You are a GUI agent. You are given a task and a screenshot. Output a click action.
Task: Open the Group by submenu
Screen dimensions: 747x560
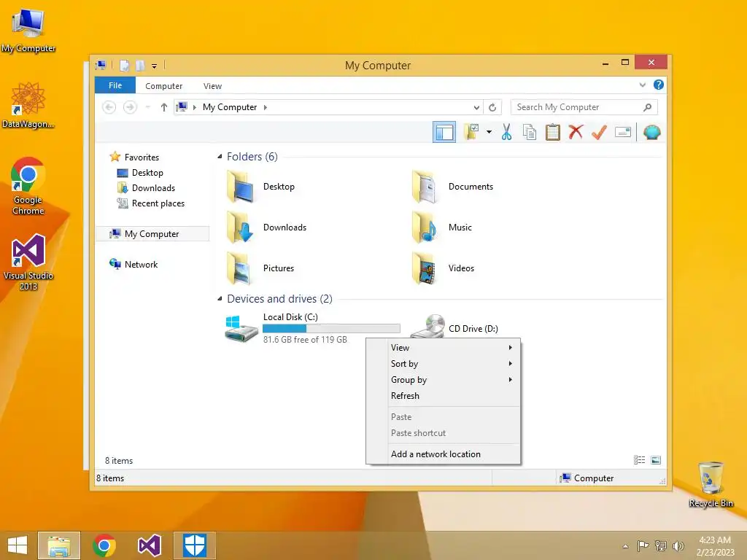pyautogui.click(x=443, y=380)
